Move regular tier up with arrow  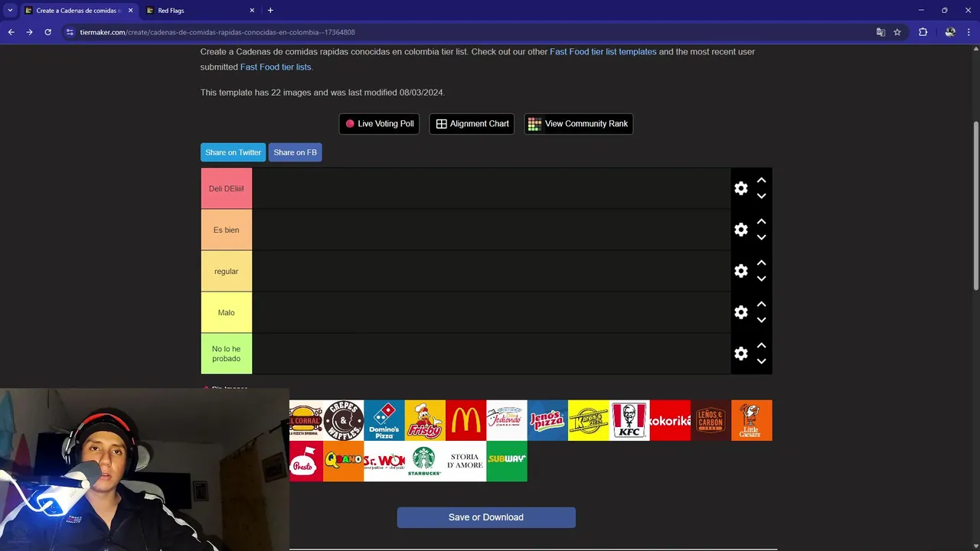(761, 263)
